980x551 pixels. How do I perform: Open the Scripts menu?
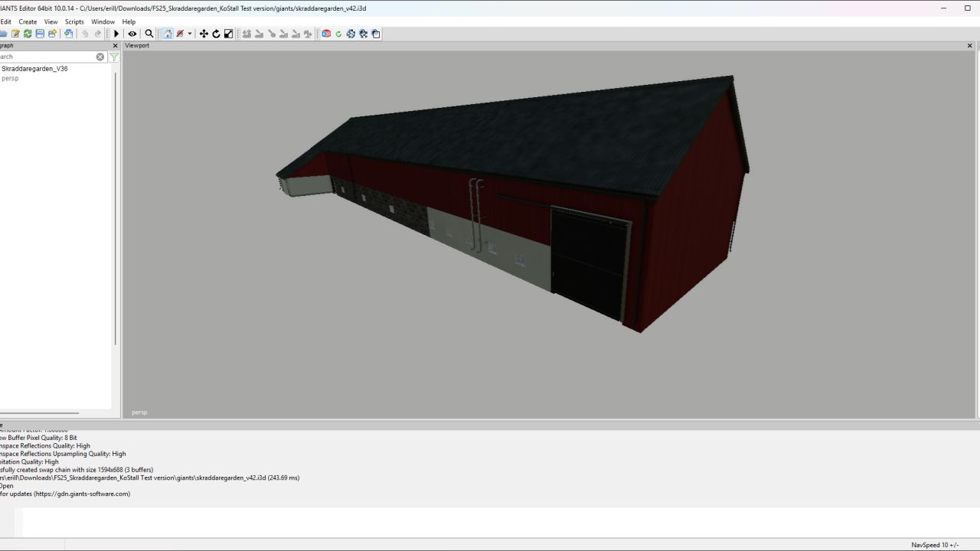coord(74,21)
